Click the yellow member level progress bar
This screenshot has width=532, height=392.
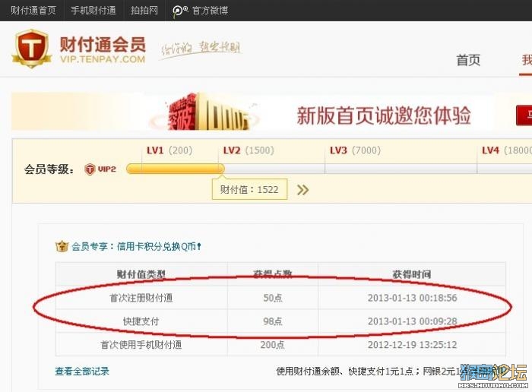pos(175,169)
